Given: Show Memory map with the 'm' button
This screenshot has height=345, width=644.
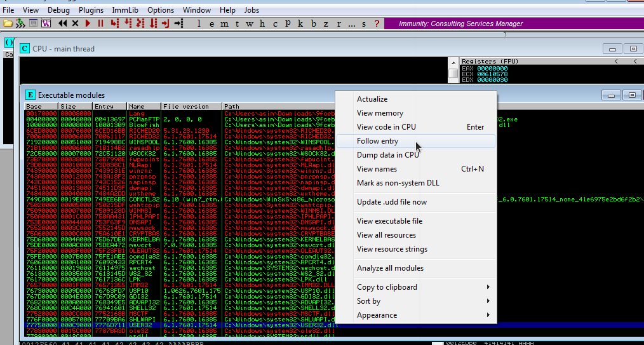Looking at the screenshot, I should (x=224, y=24).
